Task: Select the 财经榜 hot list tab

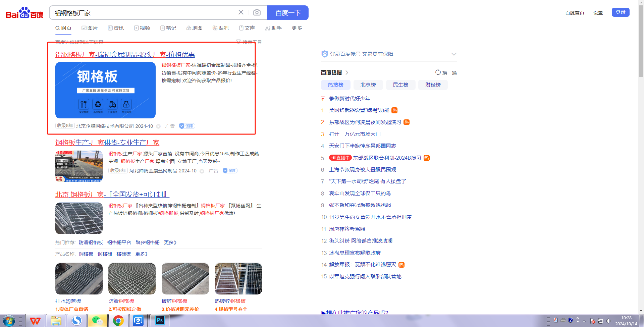Action: pyautogui.click(x=433, y=85)
